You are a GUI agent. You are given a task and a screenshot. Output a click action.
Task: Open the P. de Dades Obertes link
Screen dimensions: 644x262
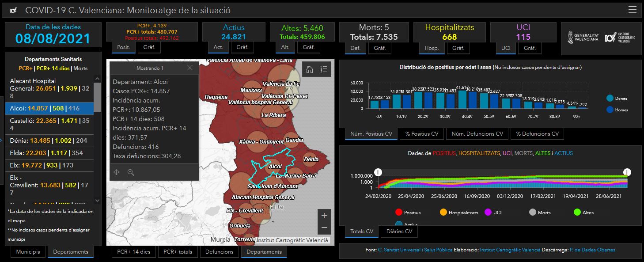[x=592, y=250]
